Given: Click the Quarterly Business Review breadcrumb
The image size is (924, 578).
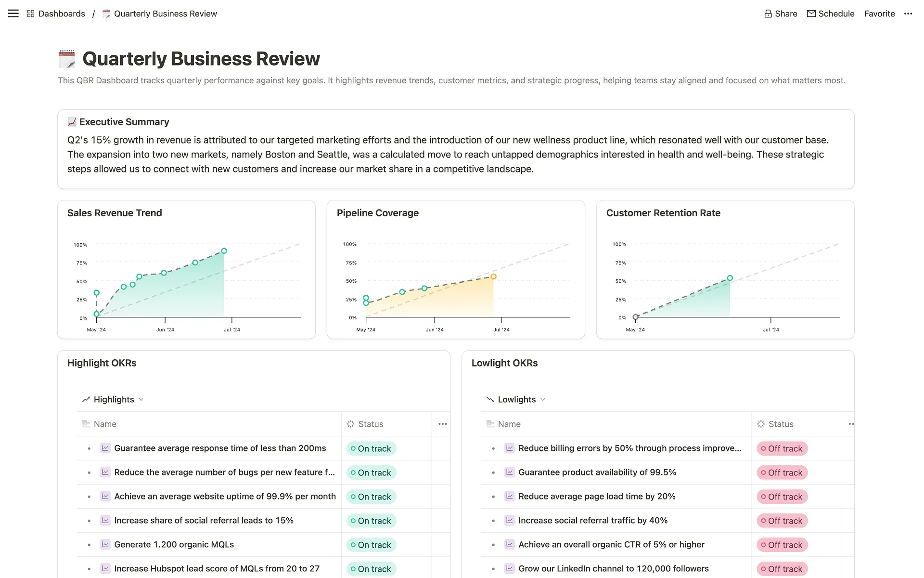Looking at the screenshot, I should pyautogui.click(x=166, y=13).
